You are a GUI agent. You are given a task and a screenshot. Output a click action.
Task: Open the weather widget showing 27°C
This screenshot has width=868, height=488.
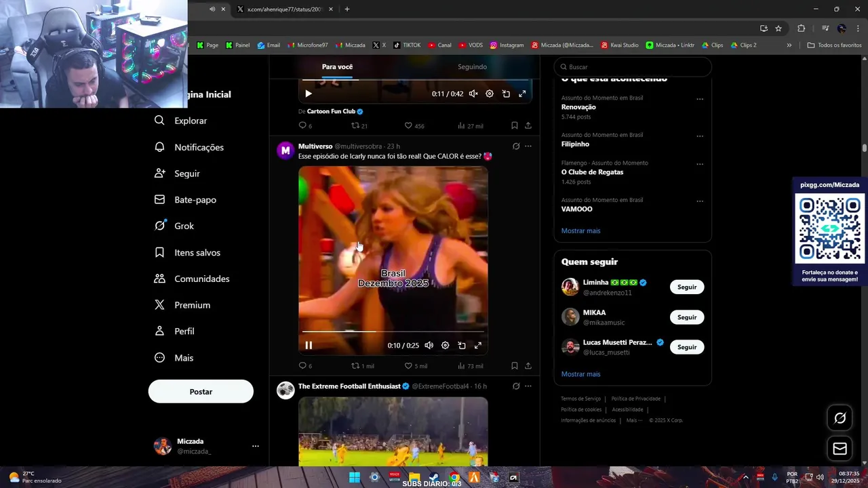[35, 477]
